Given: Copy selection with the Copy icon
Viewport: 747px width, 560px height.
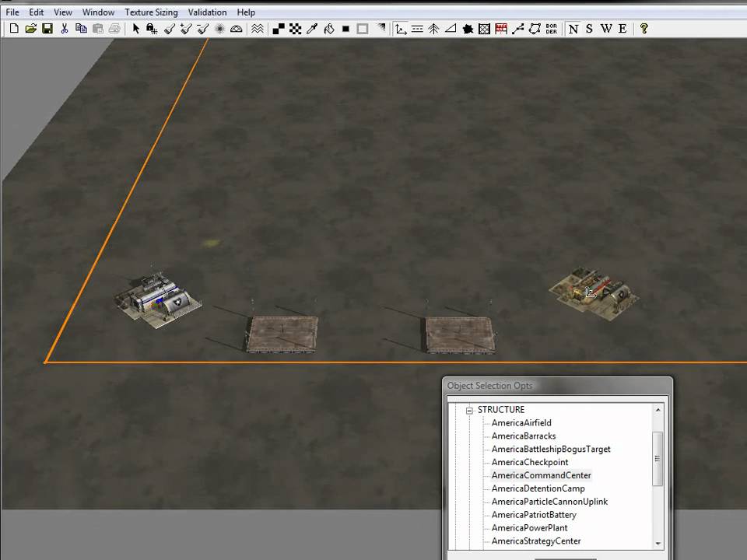Looking at the screenshot, I should pos(82,29).
